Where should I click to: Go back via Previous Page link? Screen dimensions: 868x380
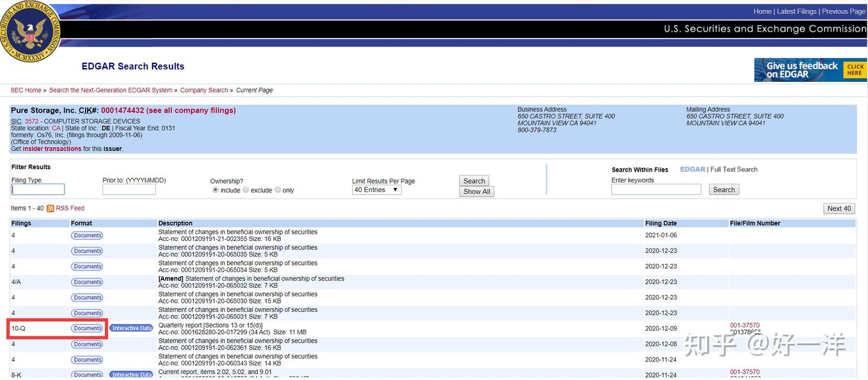tap(844, 11)
